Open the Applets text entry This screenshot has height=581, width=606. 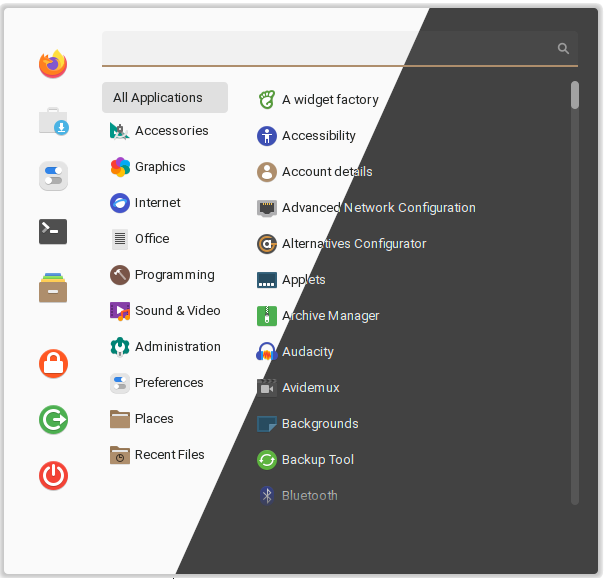[x=304, y=280]
